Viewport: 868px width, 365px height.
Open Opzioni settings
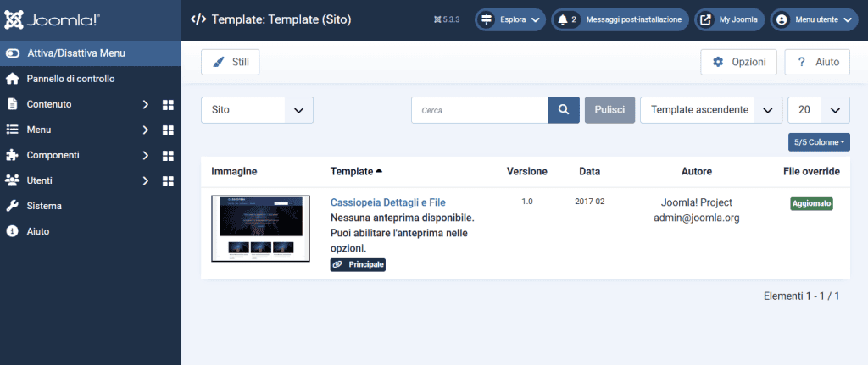point(739,62)
